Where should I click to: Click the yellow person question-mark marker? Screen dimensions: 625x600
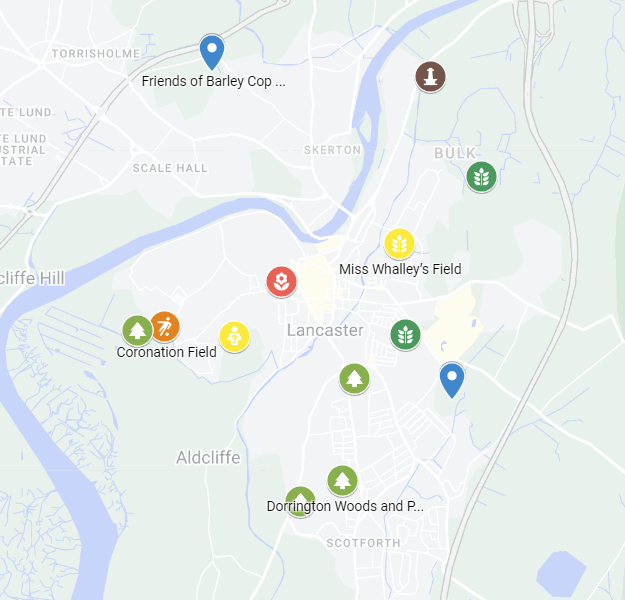point(234,337)
